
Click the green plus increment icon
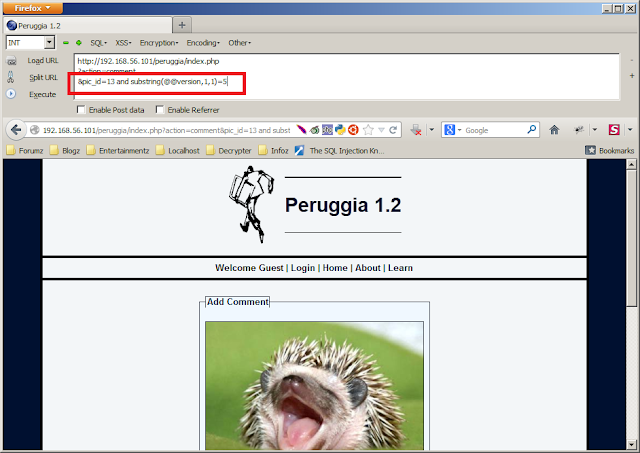[79, 42]
